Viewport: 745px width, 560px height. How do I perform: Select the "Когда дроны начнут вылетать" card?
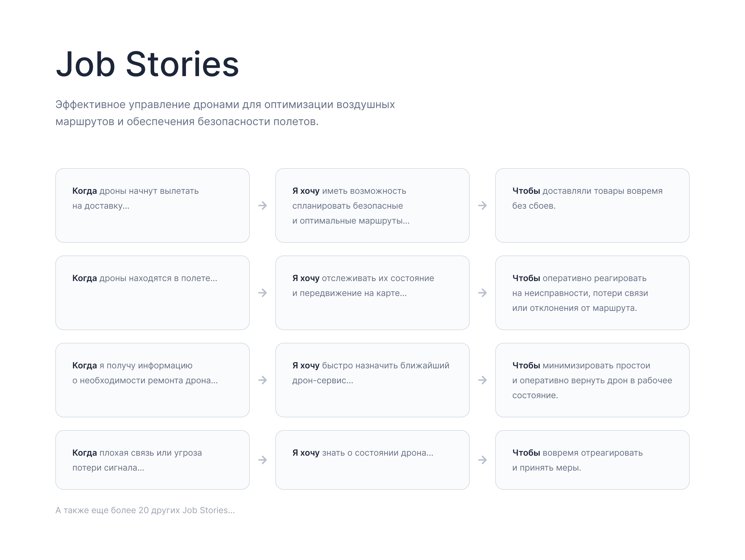click(x=152, y=205)
